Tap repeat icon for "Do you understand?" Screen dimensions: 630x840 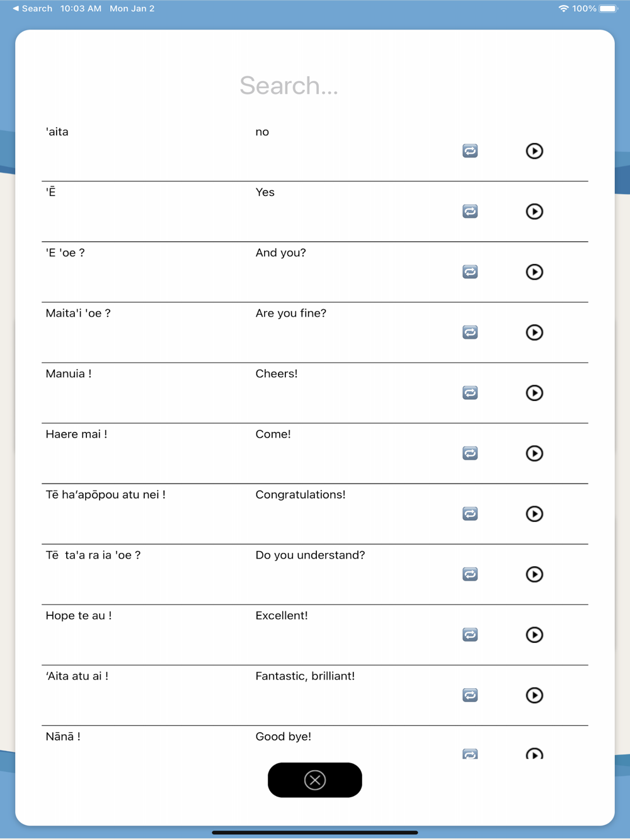(x=470, y=574)
